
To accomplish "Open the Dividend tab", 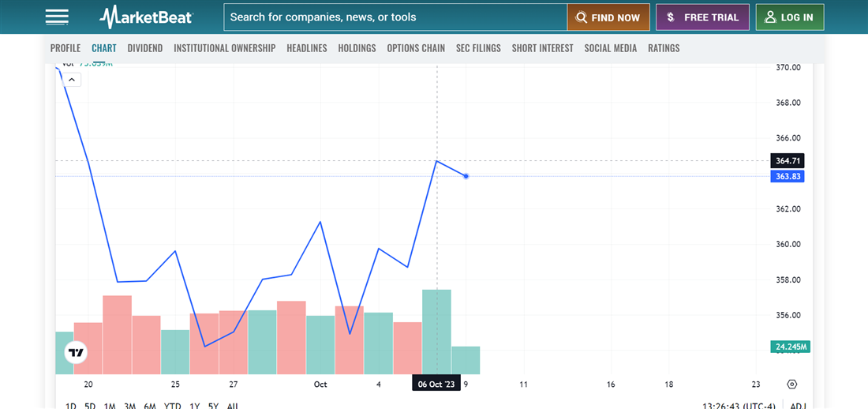I will point(144,48).
